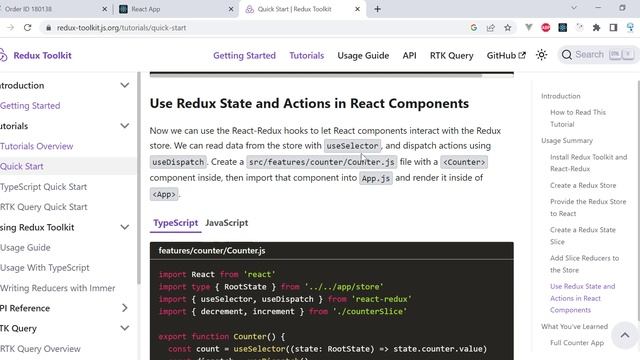
Task: Jump to Create a Redux State Slice
Action: 583,236
